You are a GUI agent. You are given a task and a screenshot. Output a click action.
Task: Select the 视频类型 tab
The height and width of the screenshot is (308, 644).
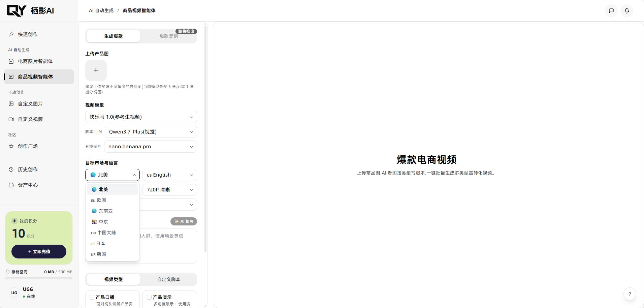(x=114, y=279)
